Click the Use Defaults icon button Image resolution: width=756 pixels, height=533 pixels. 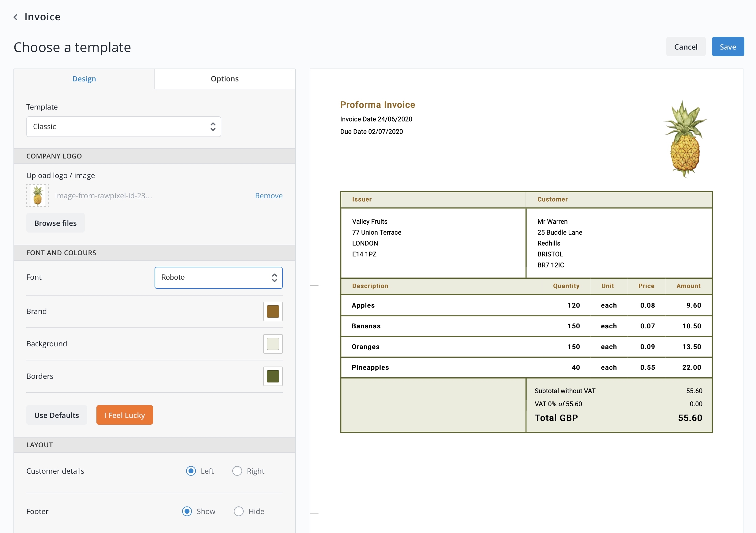tap(56, 415)
